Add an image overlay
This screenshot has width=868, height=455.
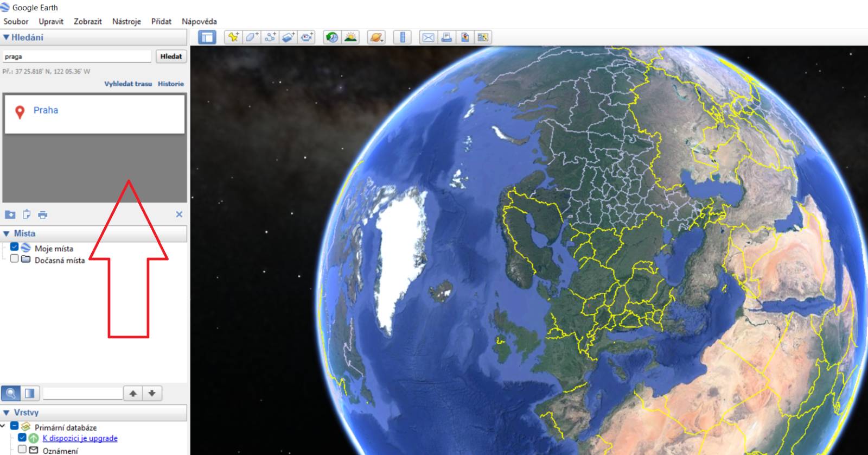tap(289, 37)
